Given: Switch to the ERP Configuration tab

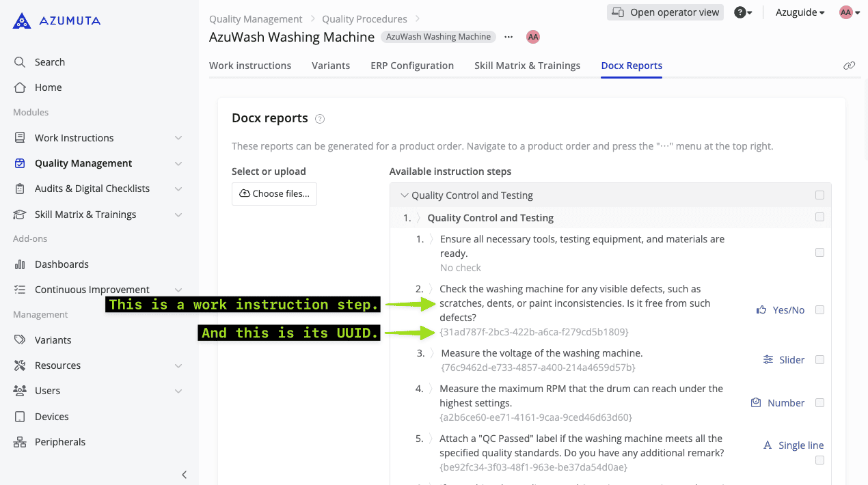Looking at the screenshot, I should point(412,65).
